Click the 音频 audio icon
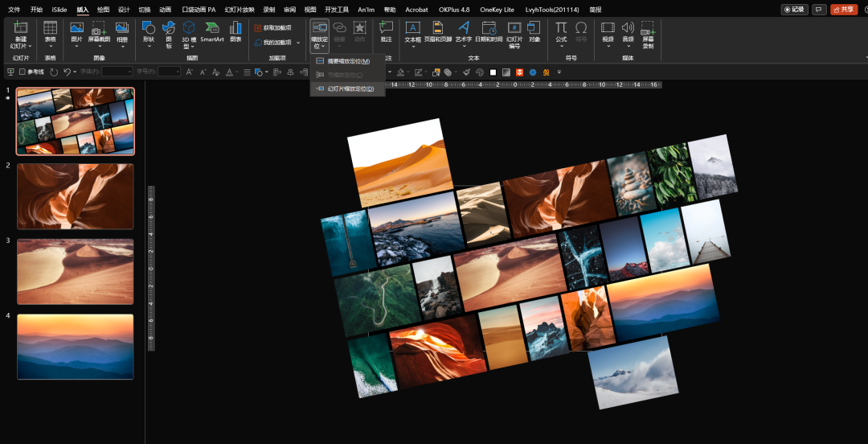Viewport: 868px width, 444px height. tap(628, 27)
